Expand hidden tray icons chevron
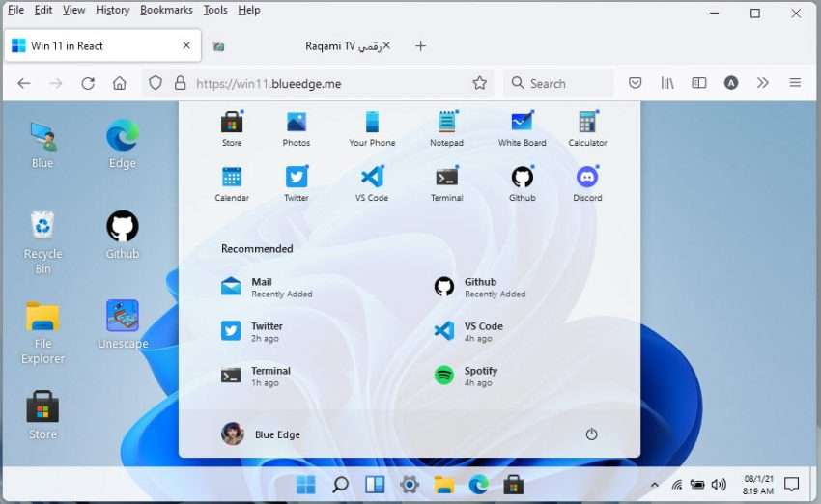Viewport: 821px width, 504px height. tap(655, 485)
